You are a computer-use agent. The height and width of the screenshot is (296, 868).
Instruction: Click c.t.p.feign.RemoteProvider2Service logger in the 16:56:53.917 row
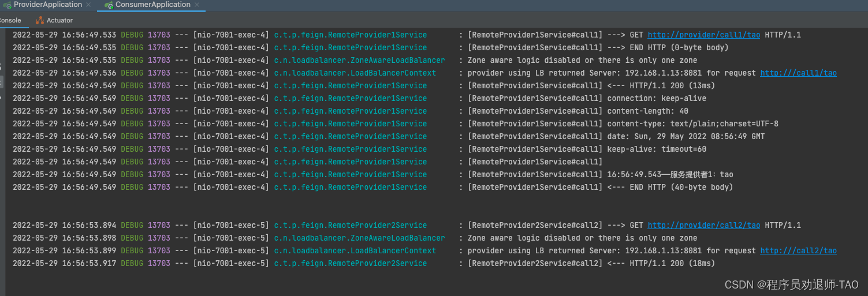pos(350,263)
